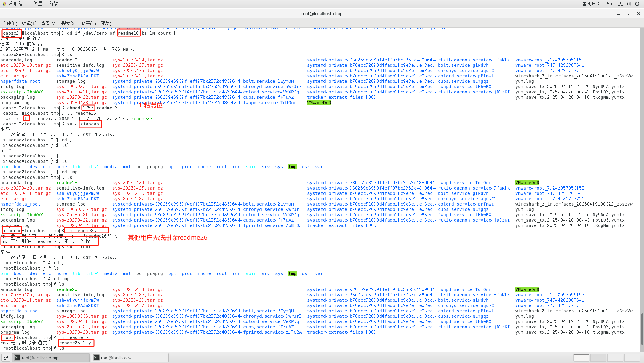
Task: Select the first workspace in switcher
Action: coord(581,358)
